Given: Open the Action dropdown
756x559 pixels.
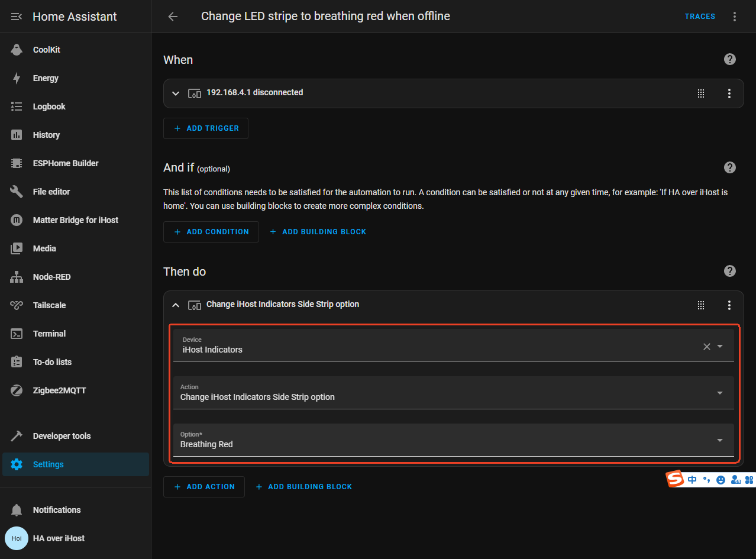Looking at the screenshot, I should point(454,393).
